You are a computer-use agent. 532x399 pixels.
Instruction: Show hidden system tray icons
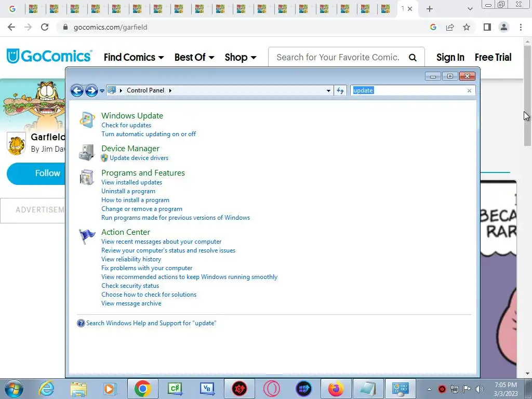click(429, 389)
